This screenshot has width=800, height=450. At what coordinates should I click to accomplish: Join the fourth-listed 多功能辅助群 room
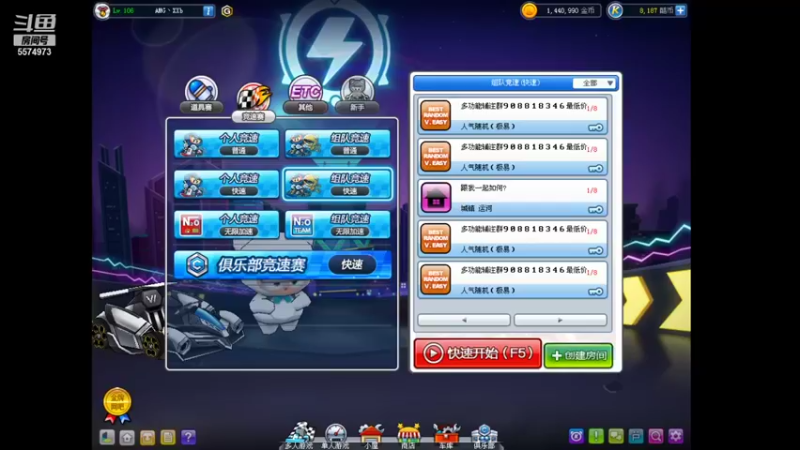pyautogui.click(x=512, y=239)
